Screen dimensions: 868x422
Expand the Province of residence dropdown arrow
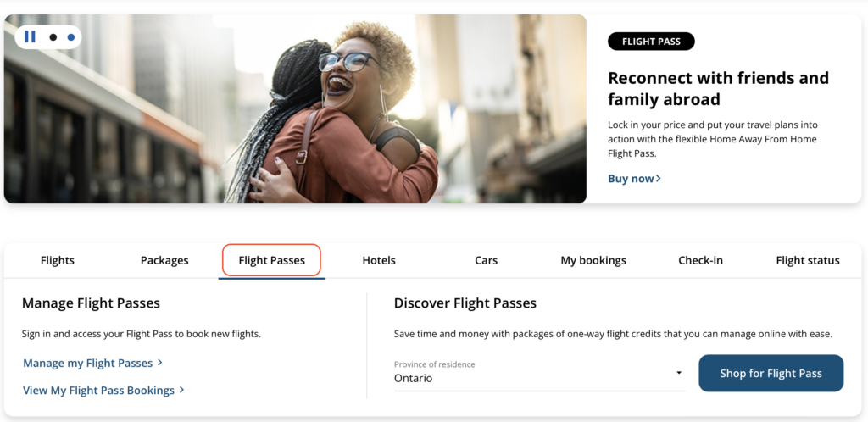point(679,373)
